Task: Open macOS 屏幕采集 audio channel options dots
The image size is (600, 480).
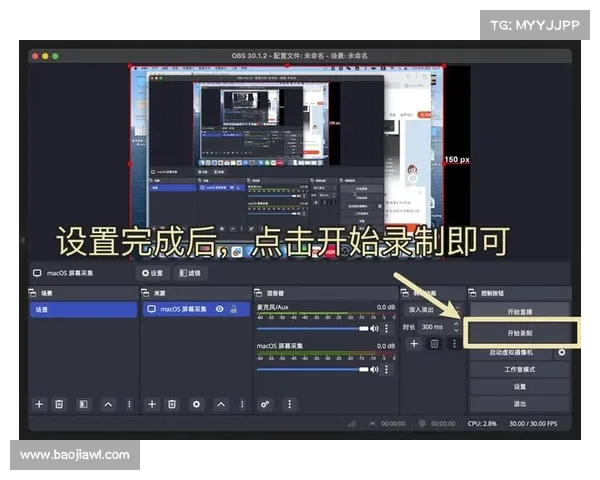Action: coord(386,369)
